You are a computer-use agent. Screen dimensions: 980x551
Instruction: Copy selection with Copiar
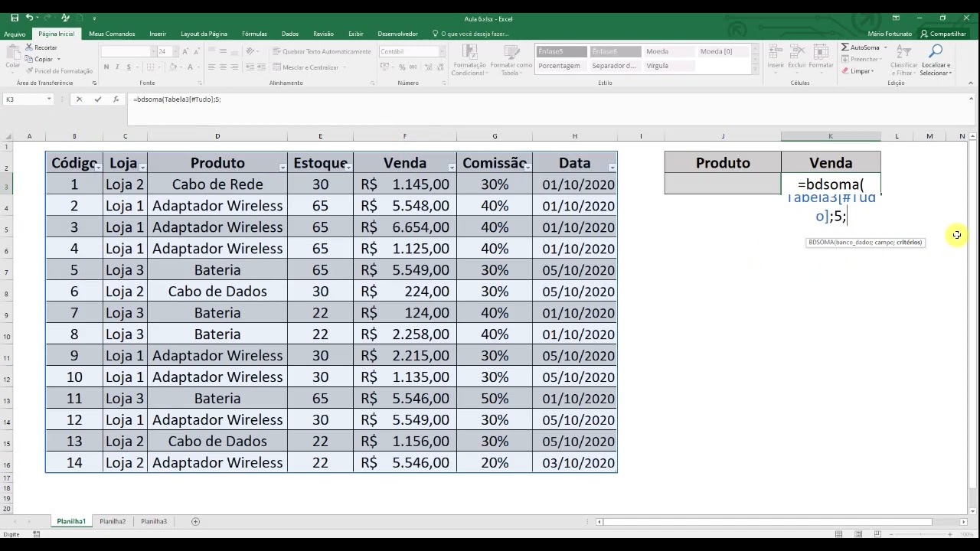pyautogui.click(x=39, y=59)
